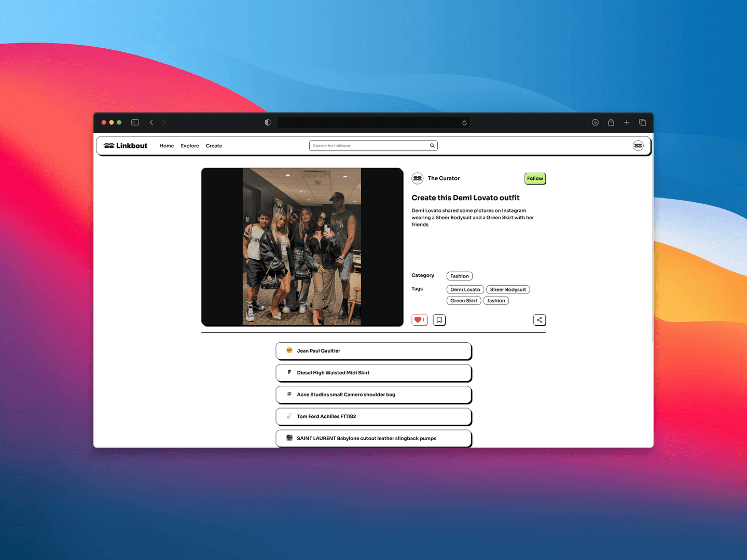Go back with browser back arrow

[x=151, y=122]
